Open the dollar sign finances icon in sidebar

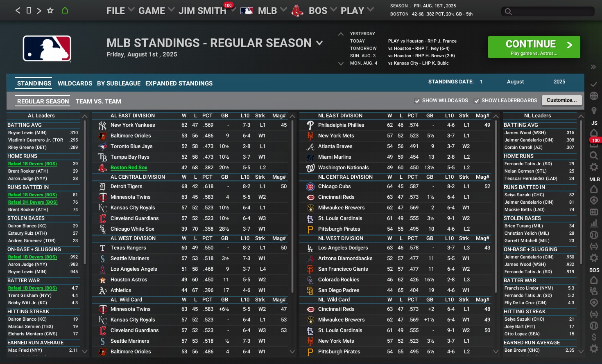click(x=594, y=337)
